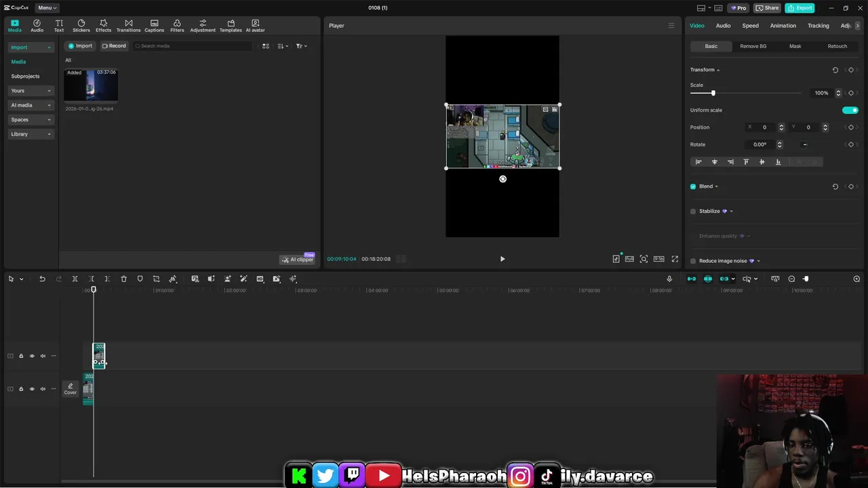This screenshot has height=488, width=868.
Task: Expand the Yours sidebar dropdown
Action: (x=31, y=91)
